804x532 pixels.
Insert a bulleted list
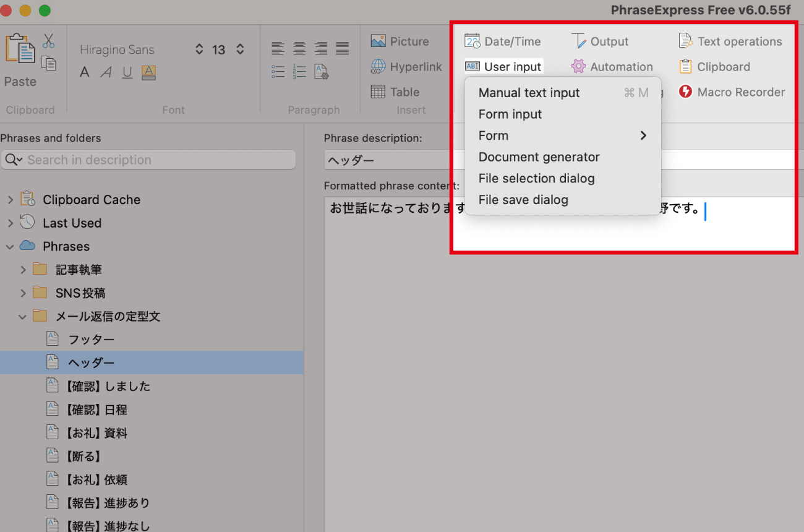tap(278, 71)
